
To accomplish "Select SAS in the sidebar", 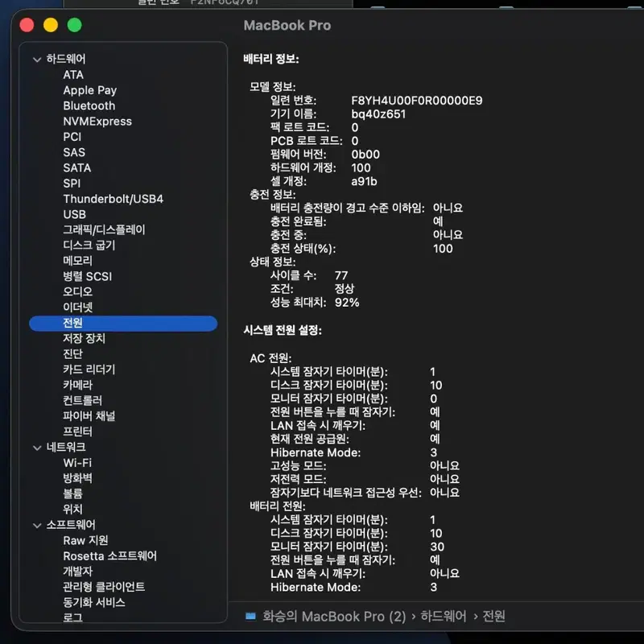I will click(74, 152).
